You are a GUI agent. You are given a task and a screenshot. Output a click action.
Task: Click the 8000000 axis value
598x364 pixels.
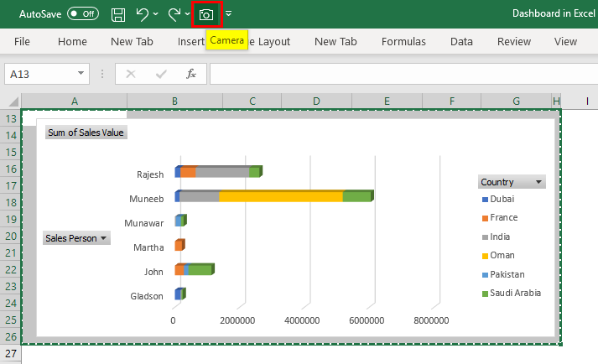click(431, 320)
